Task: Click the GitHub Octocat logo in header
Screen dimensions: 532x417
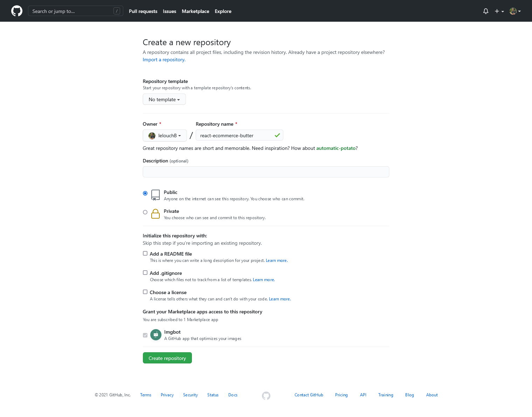Action: click(x=17, y=11)
